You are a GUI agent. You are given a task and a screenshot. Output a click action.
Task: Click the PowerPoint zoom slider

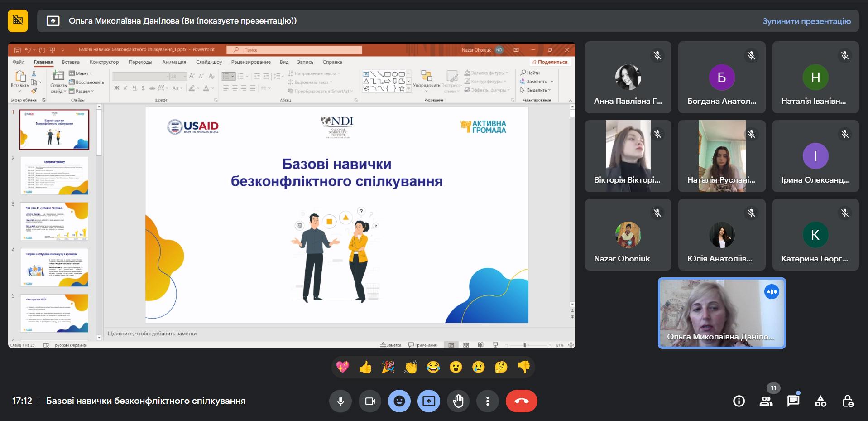click(525, 345)
